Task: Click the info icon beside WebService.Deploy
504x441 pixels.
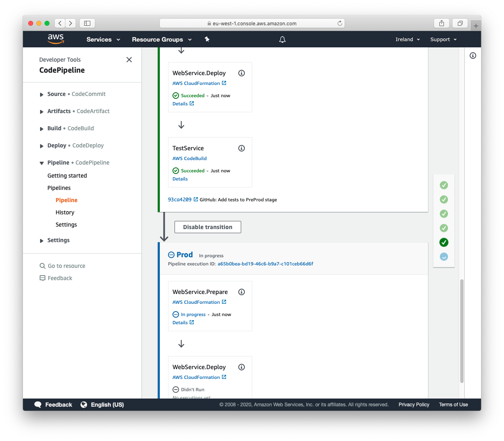Action: 242,73
